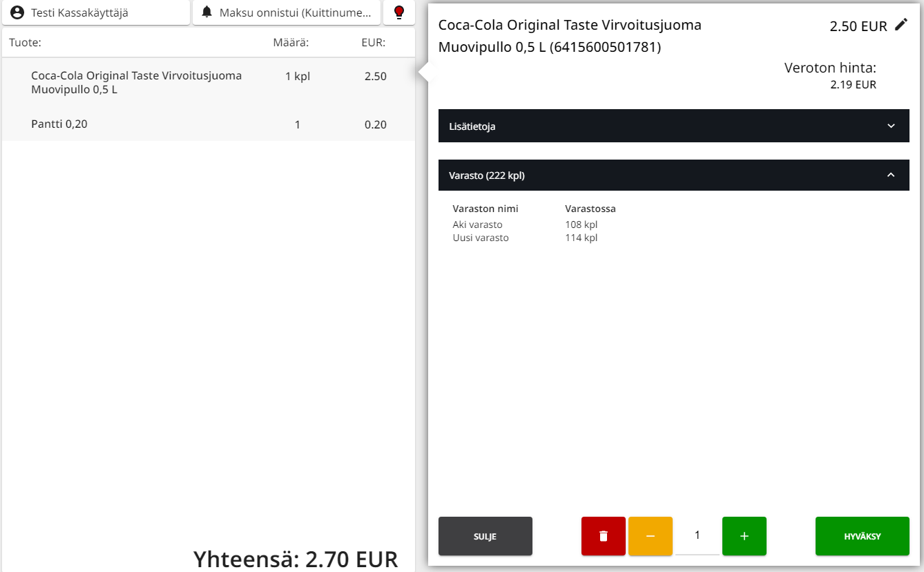Image resolution: width=924 pixels, height=572 pixels.
Task: Decrease quantity with the minus button
Action: coord(650,536)
